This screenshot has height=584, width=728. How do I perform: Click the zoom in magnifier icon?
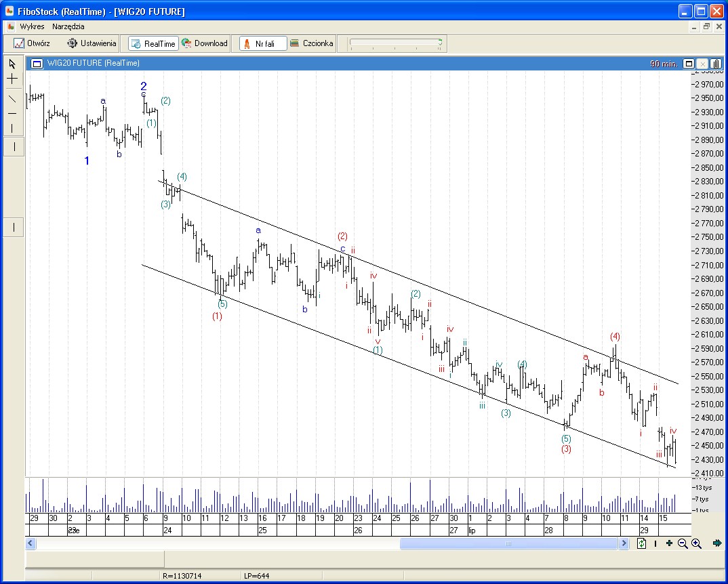click(x=696, y=543)
